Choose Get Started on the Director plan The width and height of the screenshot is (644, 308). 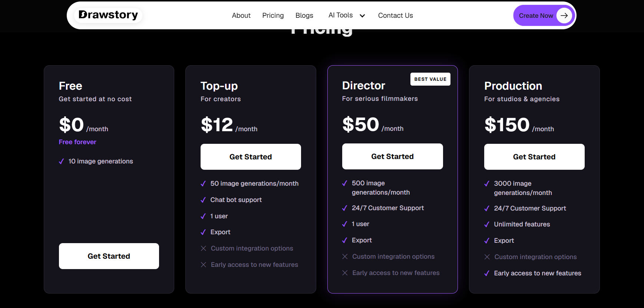point(392,156)
